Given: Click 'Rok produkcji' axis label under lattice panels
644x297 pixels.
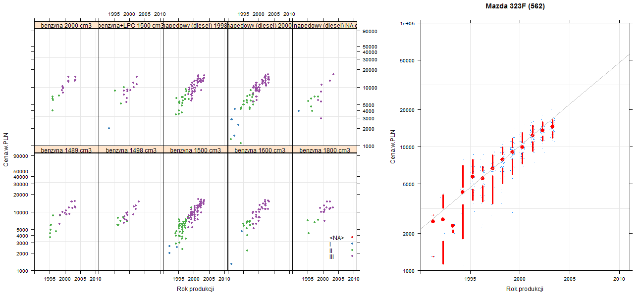Looking at the screenshot, I should (195, 289).
